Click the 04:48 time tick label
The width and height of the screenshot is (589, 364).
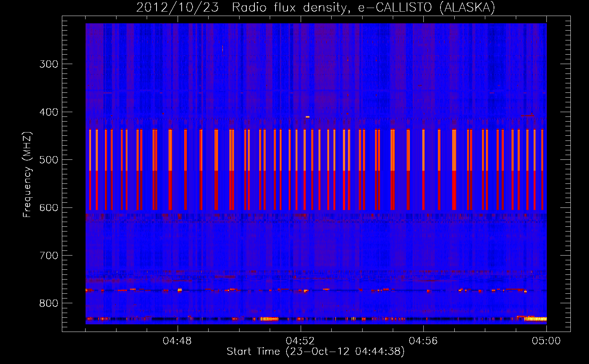coord(177,341)
